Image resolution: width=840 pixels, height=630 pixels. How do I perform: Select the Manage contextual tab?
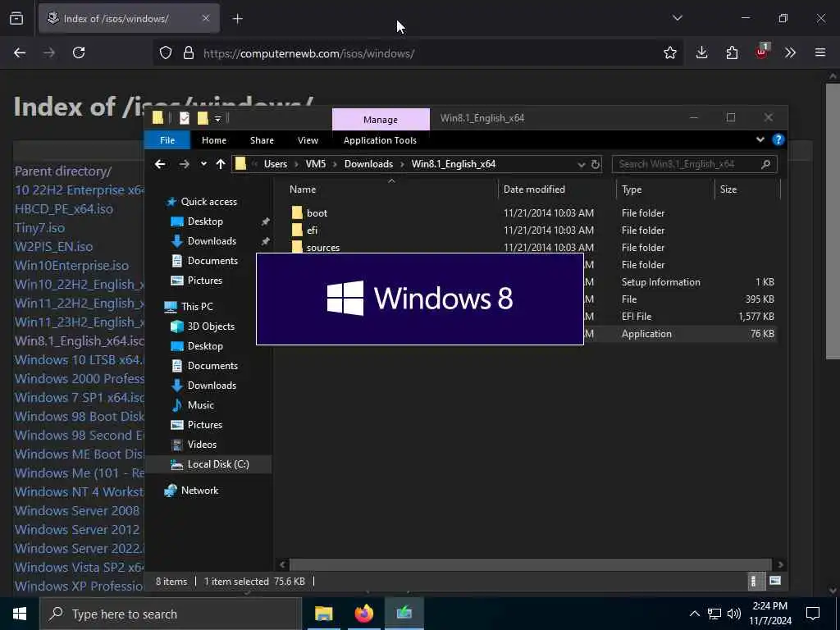point(381,120)
